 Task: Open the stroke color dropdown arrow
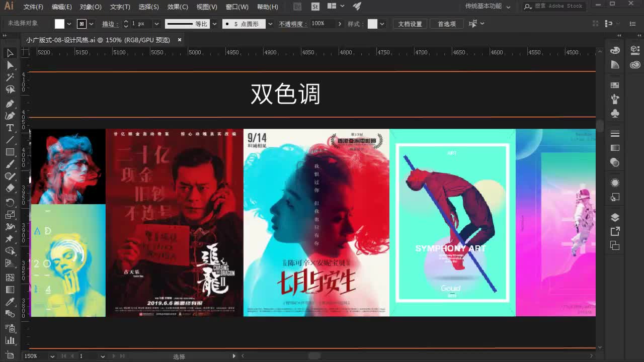click(92, 24)
